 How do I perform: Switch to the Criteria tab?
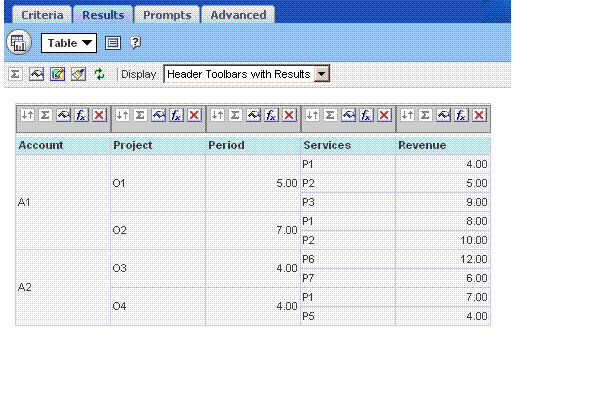point(42,15)
